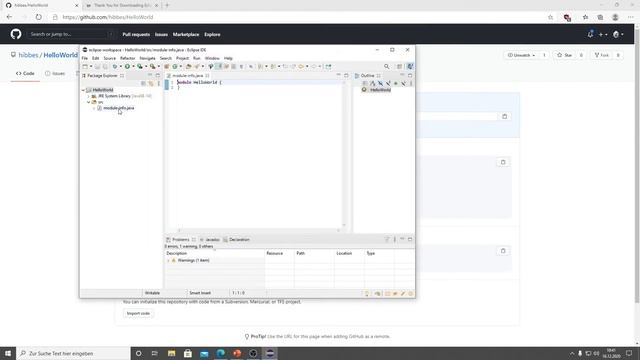640x360 pixels.
Task: Open Microsoft Edge from taskbar
Action: [x=221, y=353]
